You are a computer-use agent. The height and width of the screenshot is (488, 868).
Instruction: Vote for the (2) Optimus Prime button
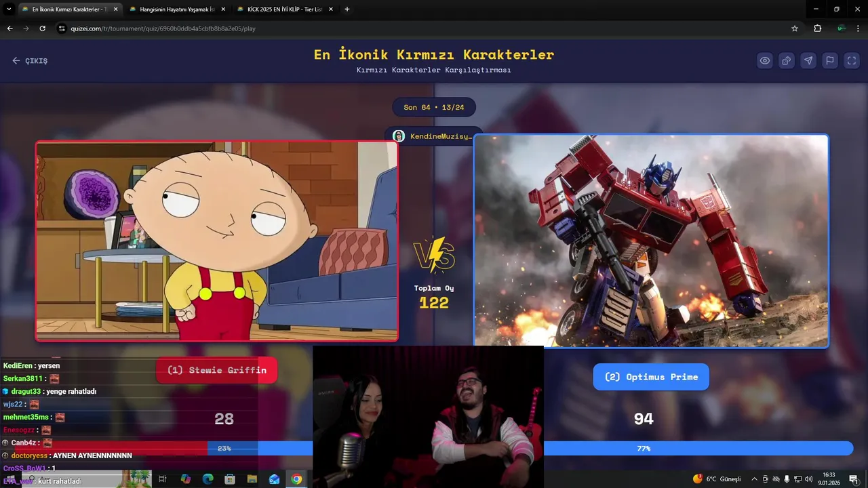tap(651, 377)
